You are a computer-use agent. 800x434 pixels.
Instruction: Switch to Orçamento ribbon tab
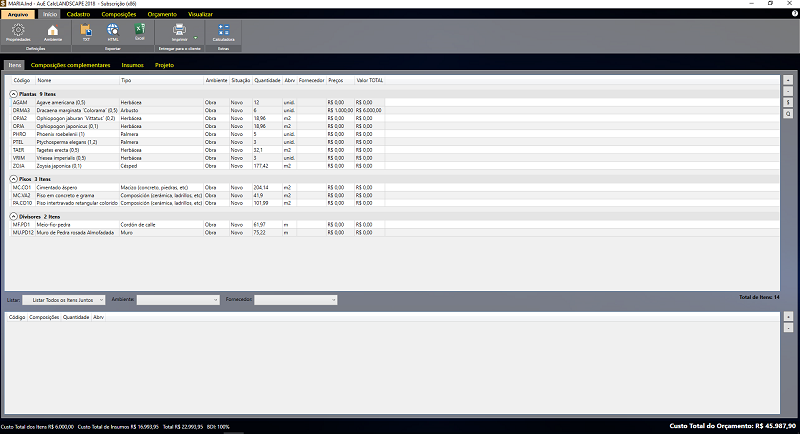(x=162, y=14)
